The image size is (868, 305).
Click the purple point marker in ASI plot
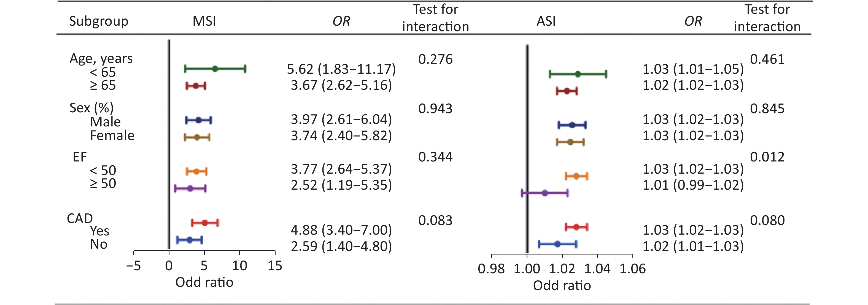pyautogui.click(x=545, y=193)
